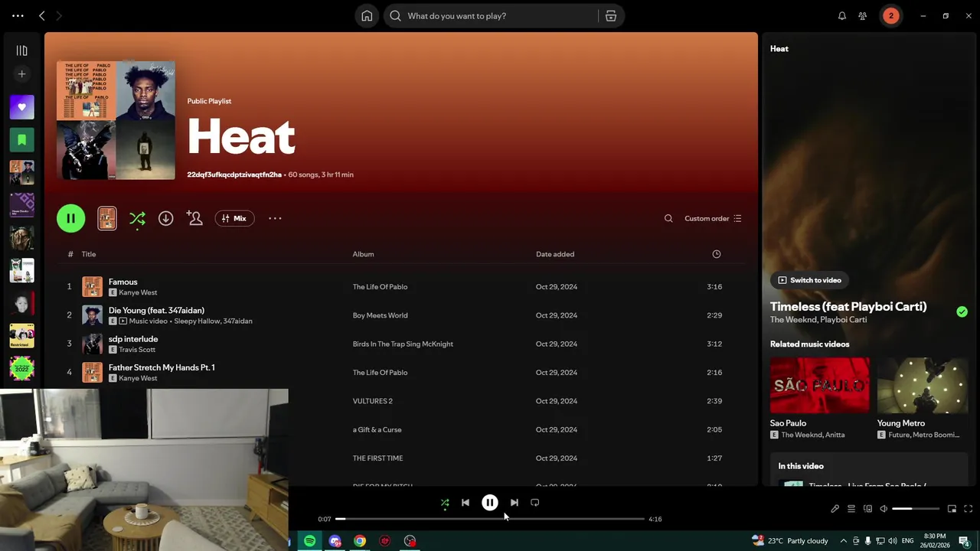Viewport: 980px width, 551px height.
Task: Search within the Heat playlist
Action: click(668, 219)
